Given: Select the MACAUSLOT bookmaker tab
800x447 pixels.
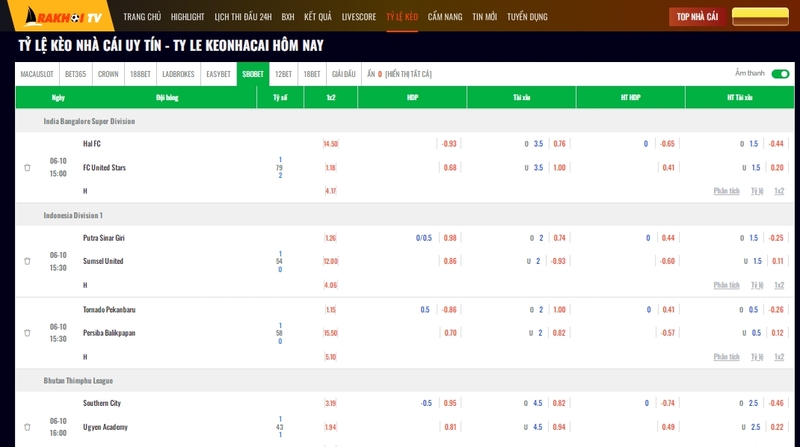Looking at the screenshot, I should (x=38, y=74).
